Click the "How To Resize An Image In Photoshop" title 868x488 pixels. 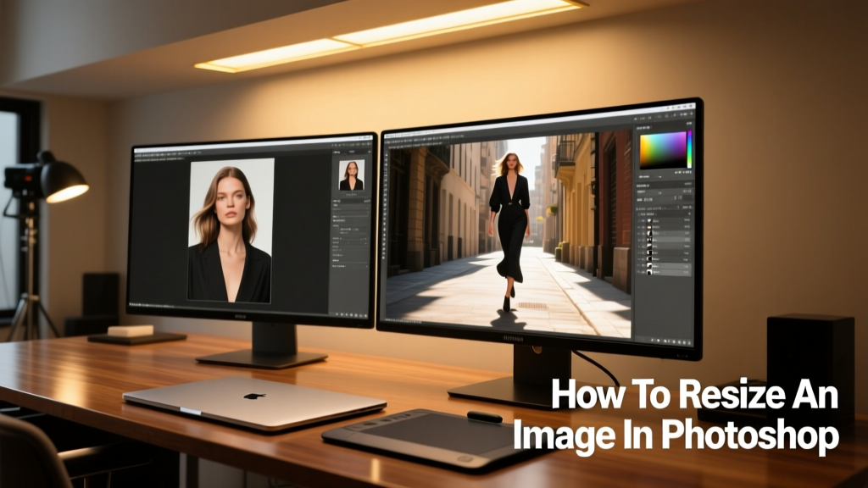pyautogui.click(x=676, y=415)
